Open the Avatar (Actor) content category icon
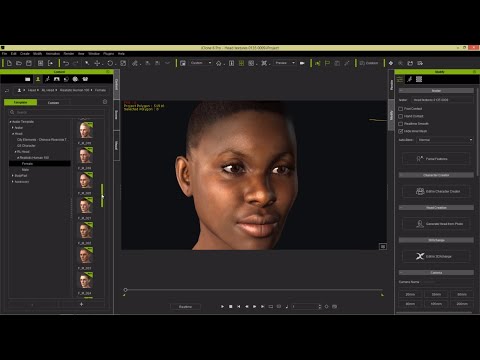Viewport: 480px width, 360px height. point(38,79)
